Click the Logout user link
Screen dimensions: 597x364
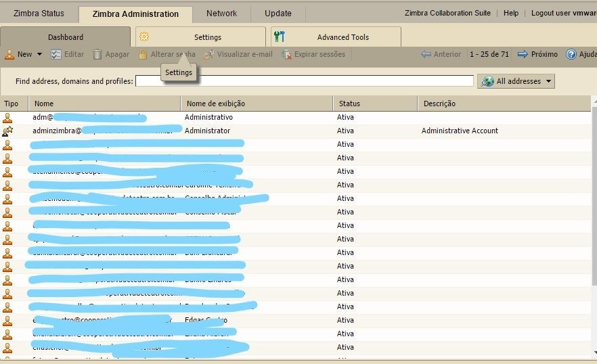pos(564,13)
